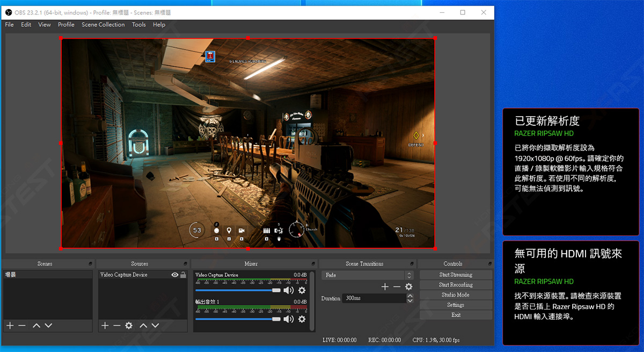Select Video Capture Device in Sources list
The height and width of the screenshot is (352, 644).
[143, 275]
